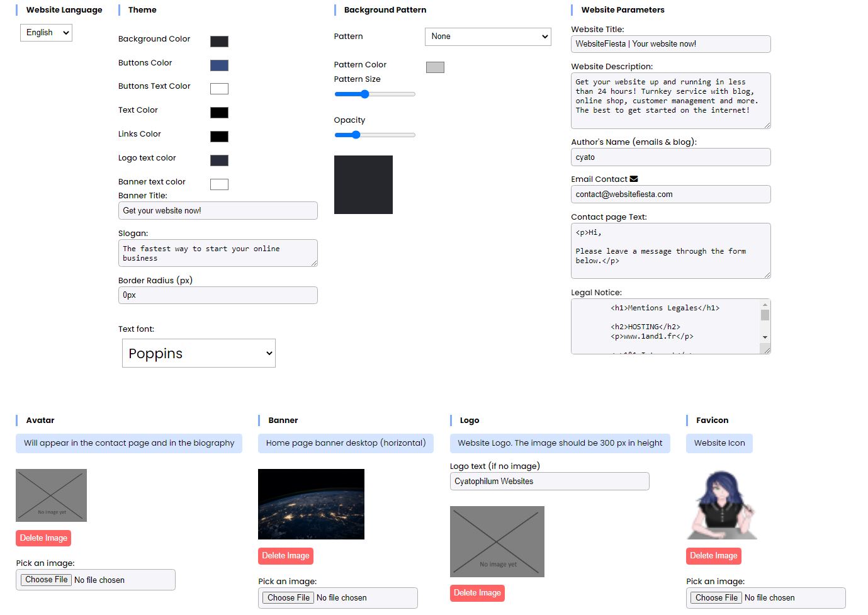Expand the Pattern dropdown set to None
The height and width of the screenshot is (615, 868).
pos(488,37)
